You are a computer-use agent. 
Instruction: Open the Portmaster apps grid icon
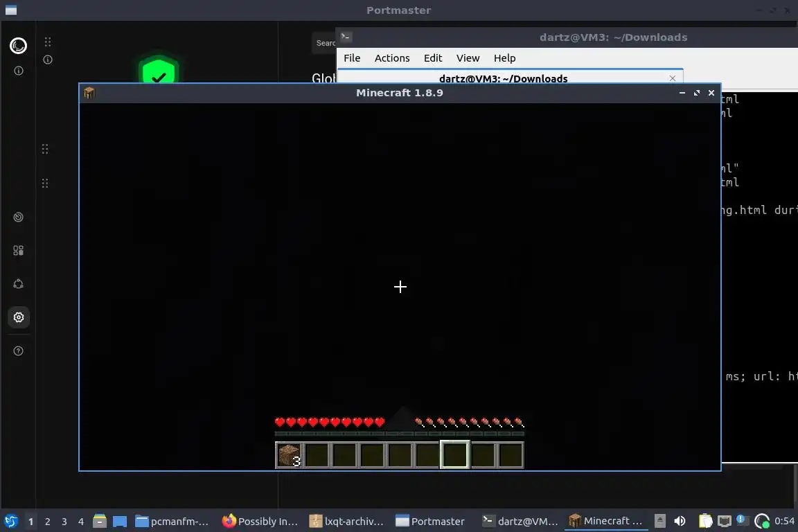point(18,251)
